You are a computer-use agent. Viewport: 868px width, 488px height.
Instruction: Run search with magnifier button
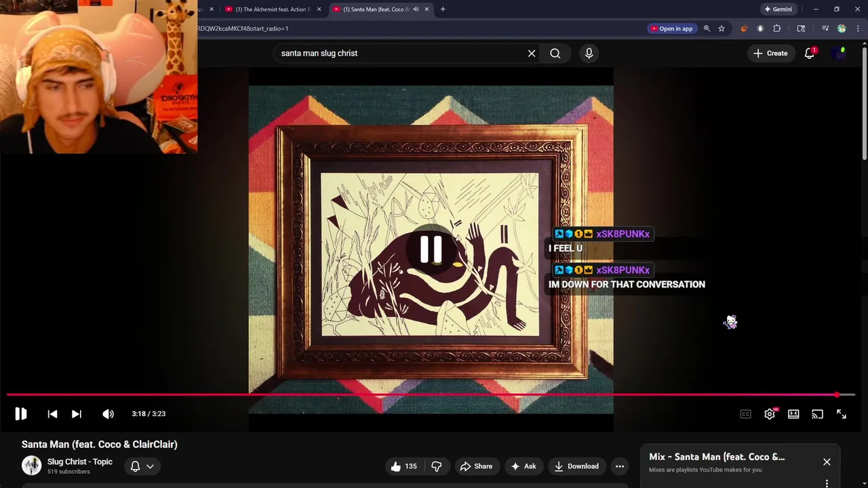[x=555, y=53]
